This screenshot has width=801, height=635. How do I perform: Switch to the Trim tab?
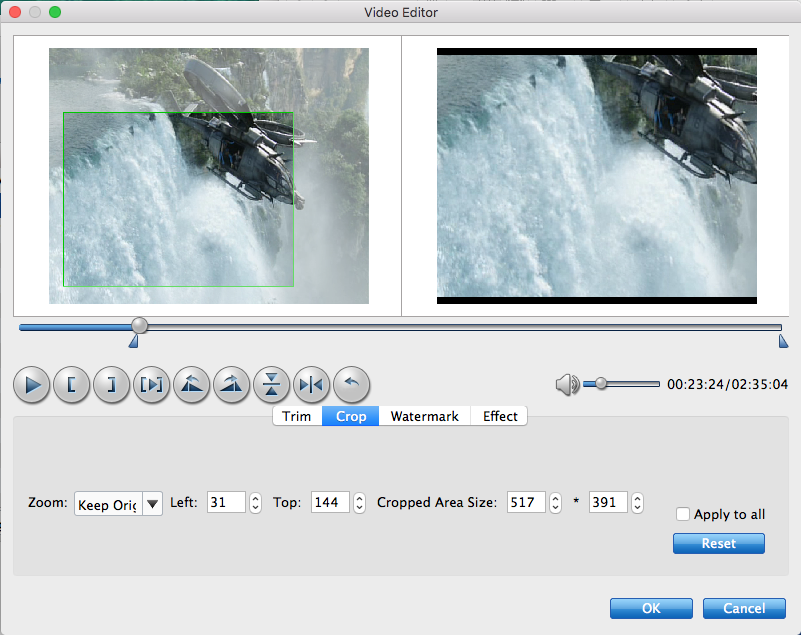[x=297, y=416]
